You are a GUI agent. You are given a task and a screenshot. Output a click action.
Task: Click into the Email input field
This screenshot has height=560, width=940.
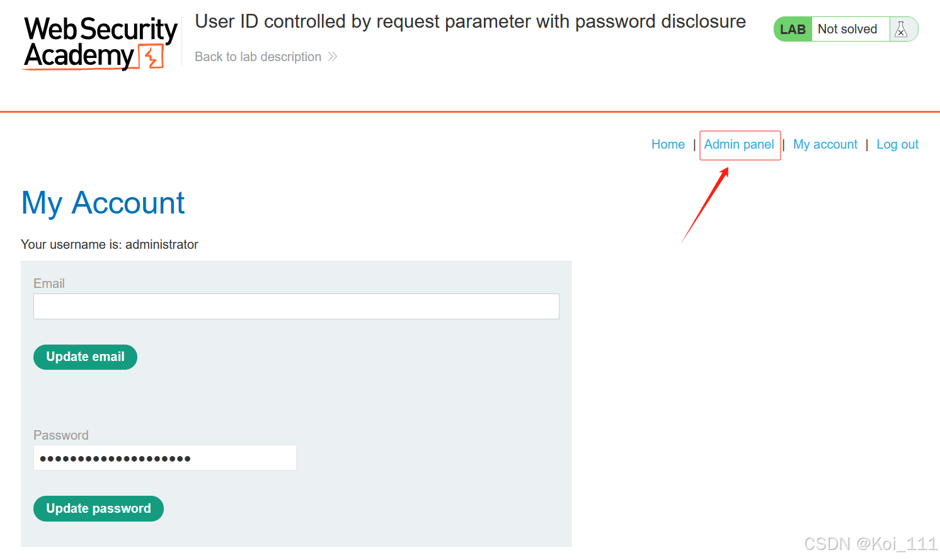point(296,306)
